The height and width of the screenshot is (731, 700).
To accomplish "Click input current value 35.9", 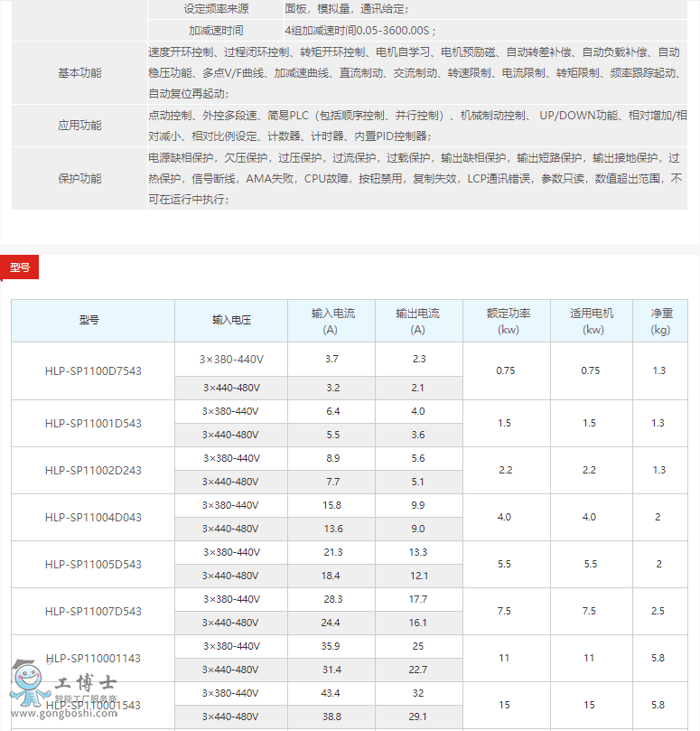I will [x=331, y=646].
